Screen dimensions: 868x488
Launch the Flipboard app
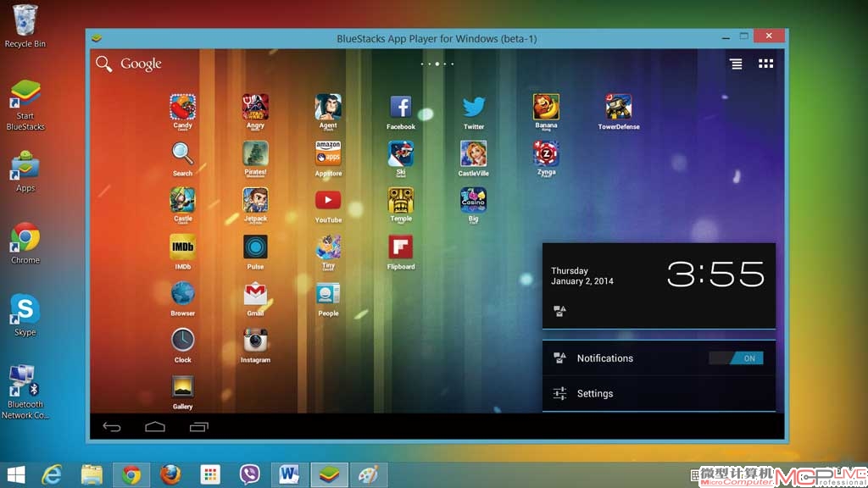pyautogui.click(x=401, y=247)
